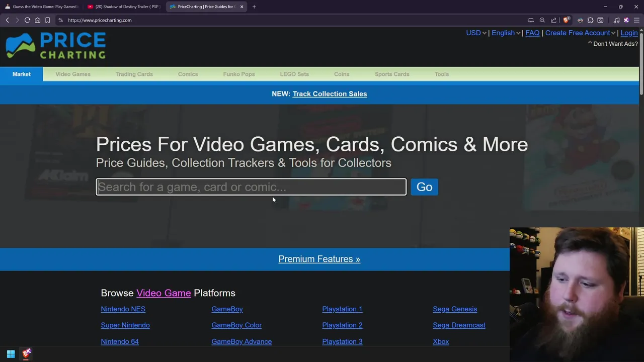Screen dimensions: 644x362
Task: Click the Brave icon in the taskbar
Action: [27, 354]
